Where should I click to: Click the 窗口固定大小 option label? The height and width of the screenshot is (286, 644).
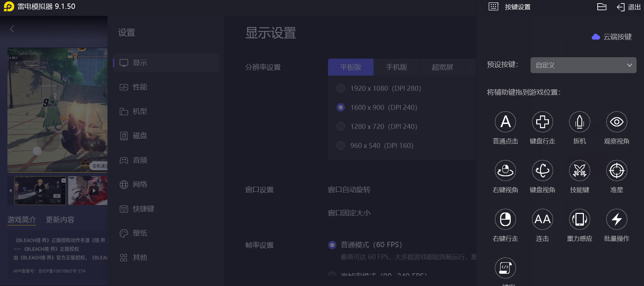(349, 213)
